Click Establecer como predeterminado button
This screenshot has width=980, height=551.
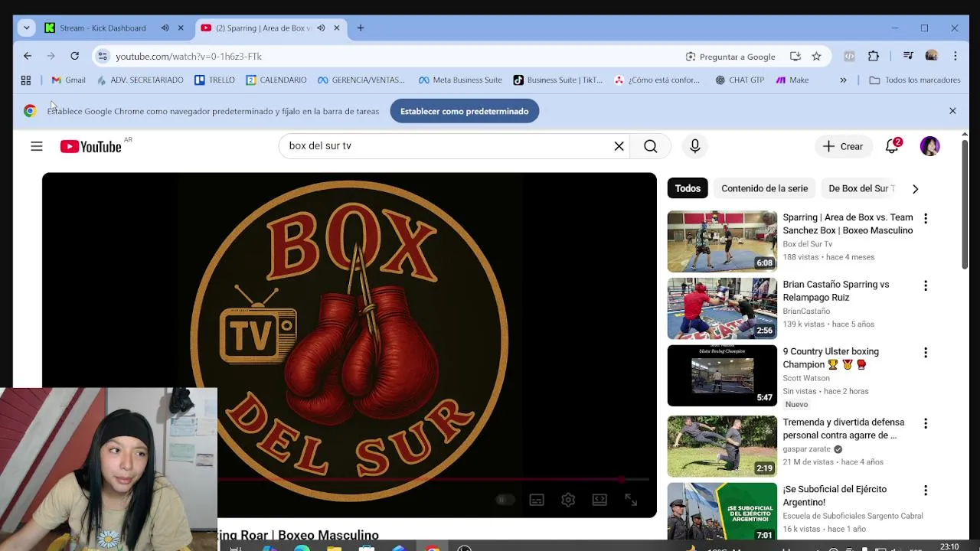click(465, 111)
